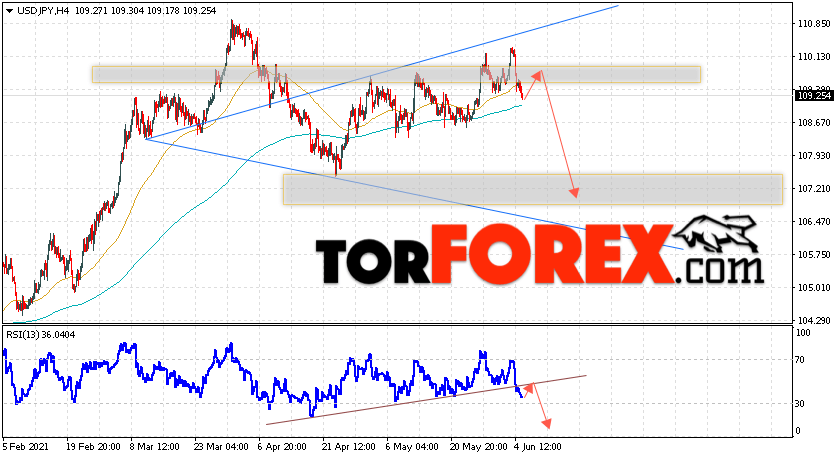Click the 6 Apr 20:00 date label
This screenshot has width=838, height=458.
(282, 446)
